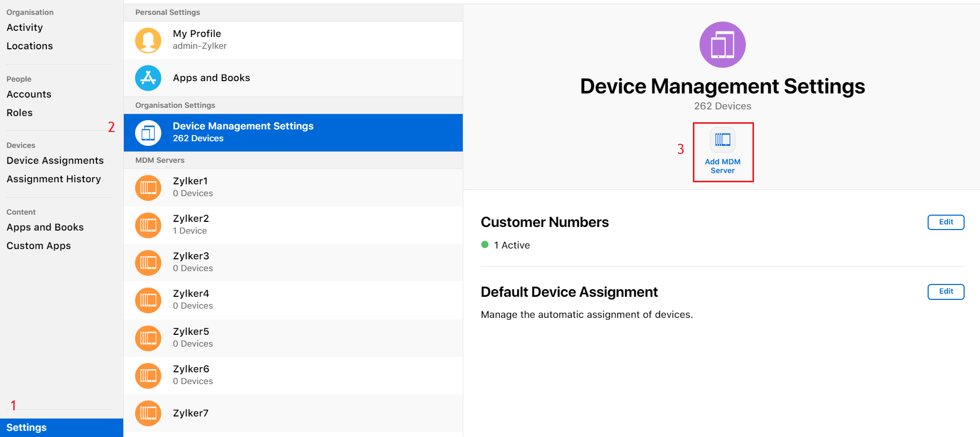Image resolution: width=980 pixels, height=437 pixels.
Task: Open Custom Apps under Content
Action: pos(39,246)
